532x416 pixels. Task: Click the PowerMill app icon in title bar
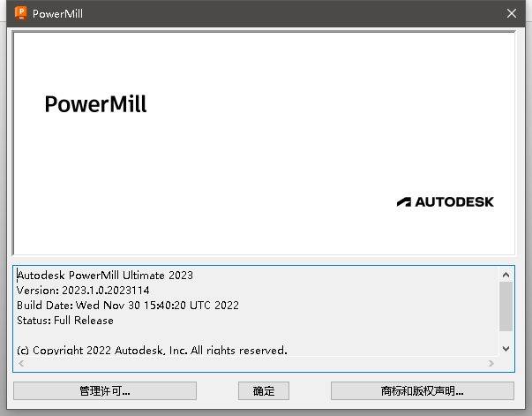(x=21, y=13)
